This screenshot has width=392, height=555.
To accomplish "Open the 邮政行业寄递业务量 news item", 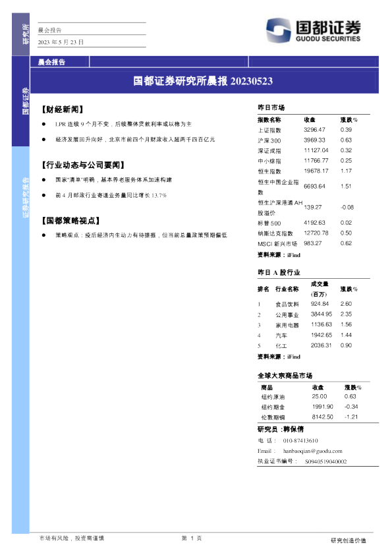I will click(111, 195).
